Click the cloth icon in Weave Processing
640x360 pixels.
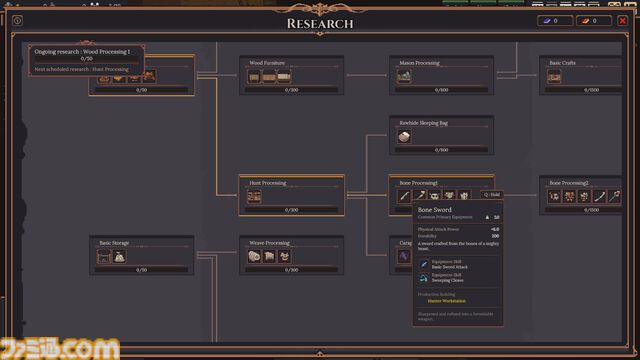269,256
